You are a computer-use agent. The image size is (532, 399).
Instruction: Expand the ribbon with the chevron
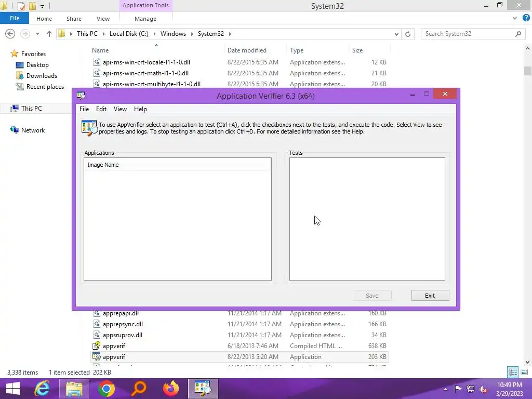click(x=515, y=18)
